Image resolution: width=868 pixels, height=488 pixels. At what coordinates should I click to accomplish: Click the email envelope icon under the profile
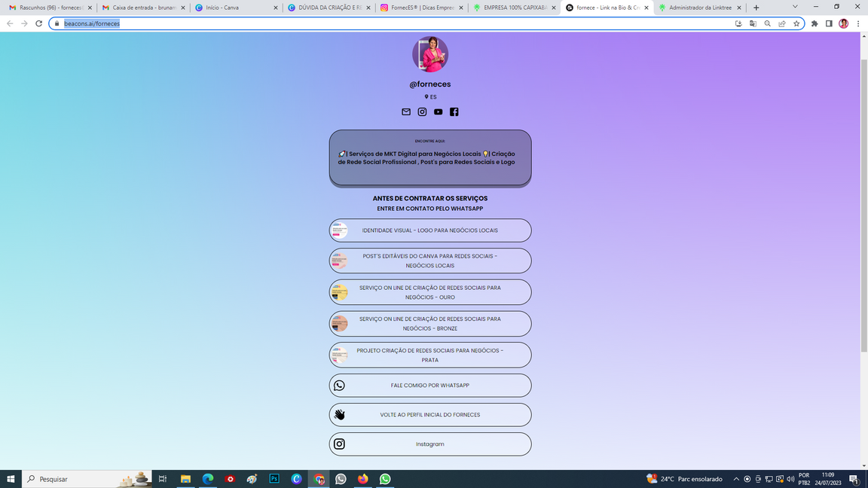[406, 111]
